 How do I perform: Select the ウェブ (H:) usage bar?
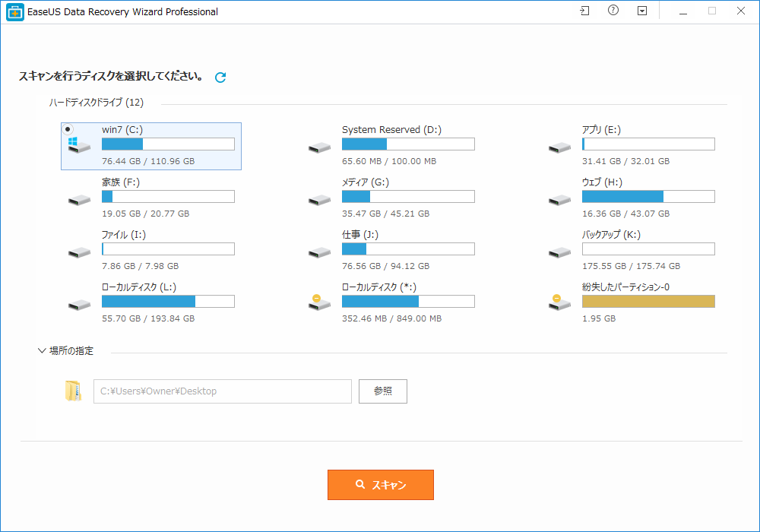click(648, 196)
